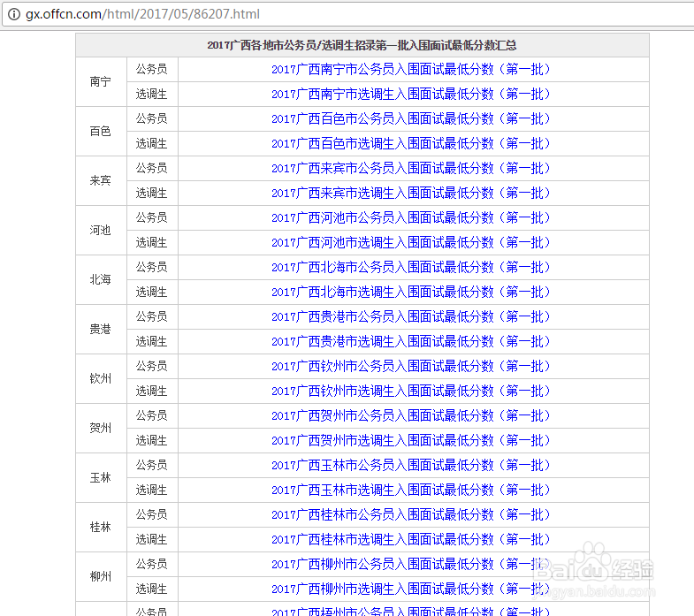Open the 贵港市公务员 minimum score link
The width and height of the screenshot is (694, 616).
click(x=411, y=317)
